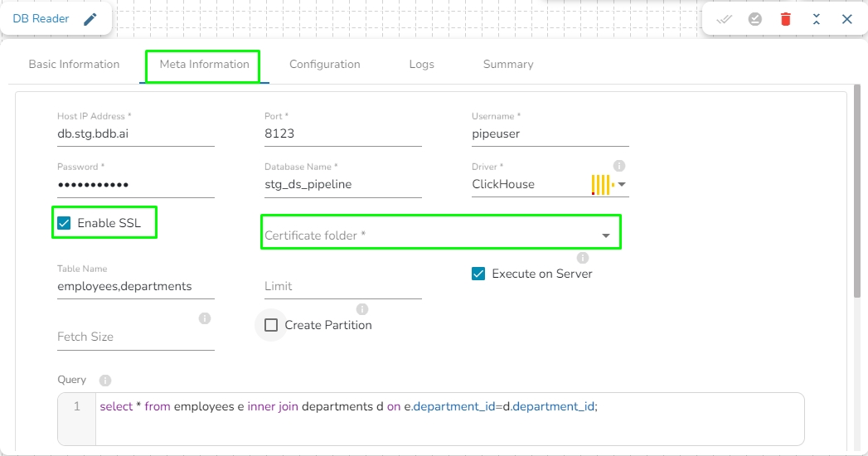
Task: Click the info icon above Fetch Size field
Action: click(x=205, y=318)
